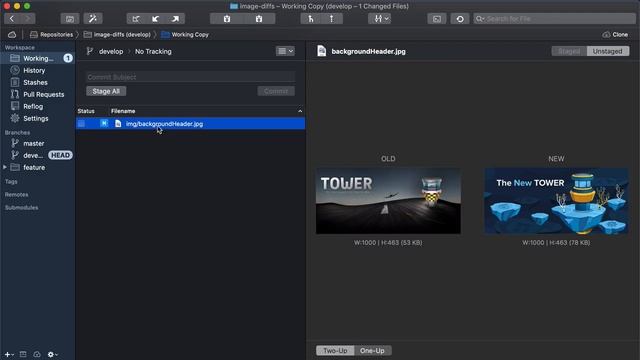This screenshot has width=640, height=360.
Task: Switch to Two-Up image comparison
Action: pyautogui.click(x=335, y=351)
